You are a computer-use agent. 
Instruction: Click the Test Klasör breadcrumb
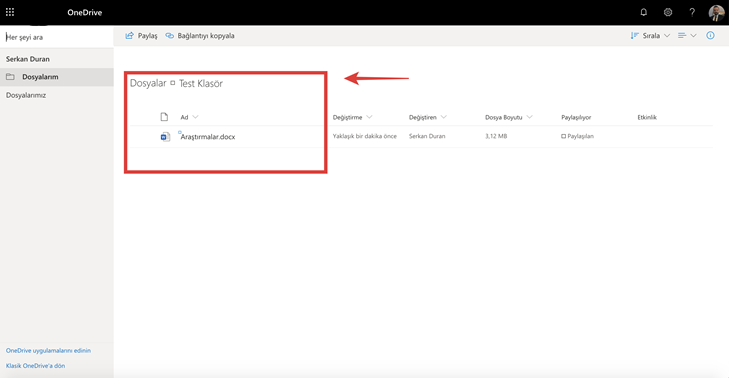(x=201, y=83)
